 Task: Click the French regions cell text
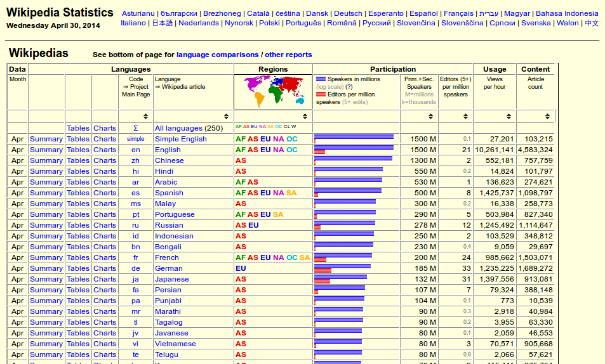pos(273,257)
